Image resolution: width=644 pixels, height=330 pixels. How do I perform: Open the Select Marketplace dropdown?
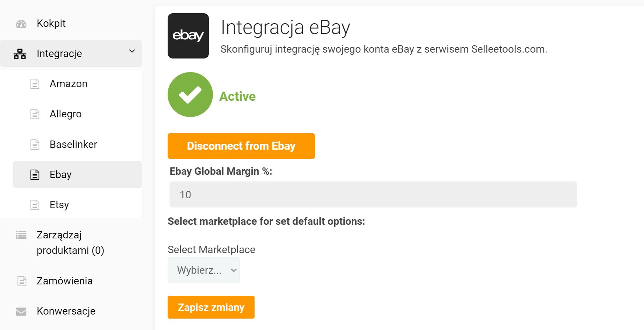[x=204, y=270]
